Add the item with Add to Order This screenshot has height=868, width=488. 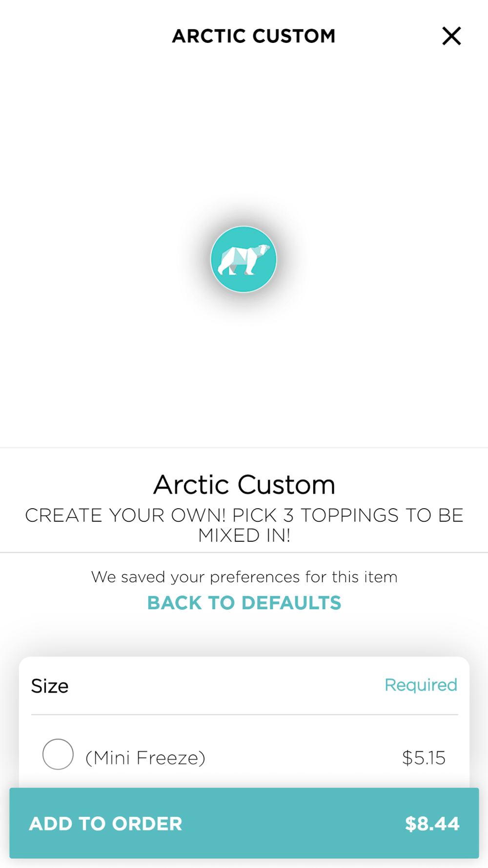click(x=244, y=823)
